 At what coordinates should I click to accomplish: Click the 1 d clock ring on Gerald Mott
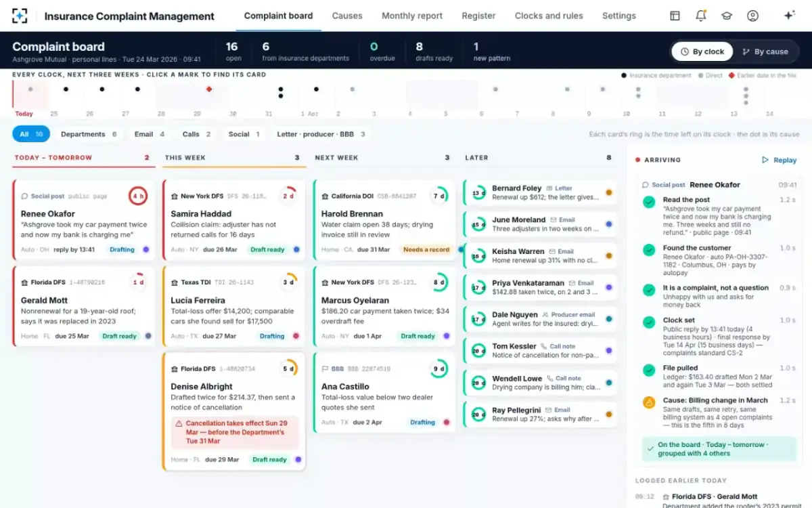pyautogui.click(x=138, y=282)
